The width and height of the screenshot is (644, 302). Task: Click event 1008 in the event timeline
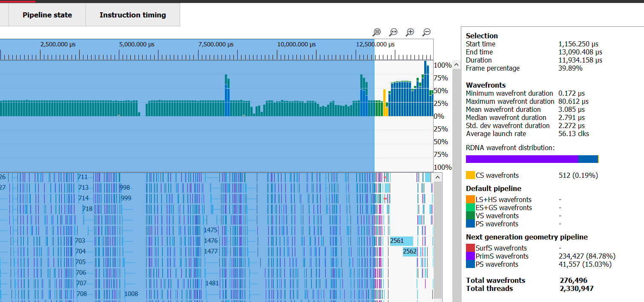click(131, 294)
